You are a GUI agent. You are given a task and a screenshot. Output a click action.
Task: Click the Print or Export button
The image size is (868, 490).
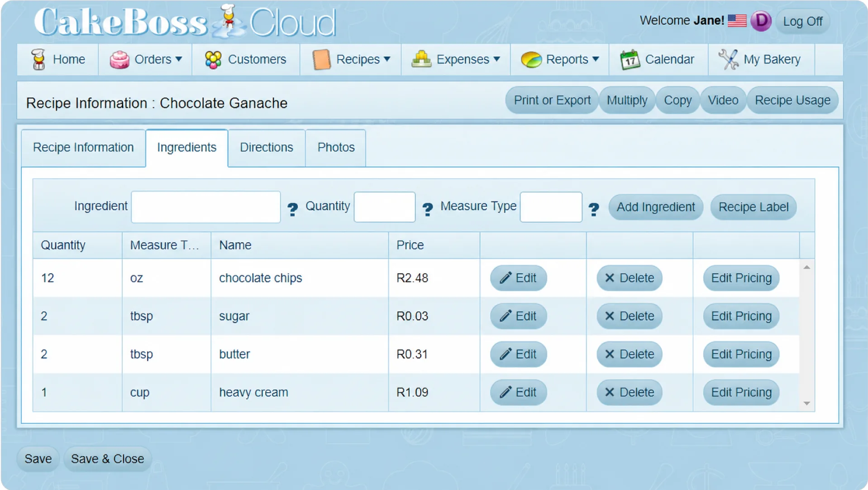coord(552,100)
